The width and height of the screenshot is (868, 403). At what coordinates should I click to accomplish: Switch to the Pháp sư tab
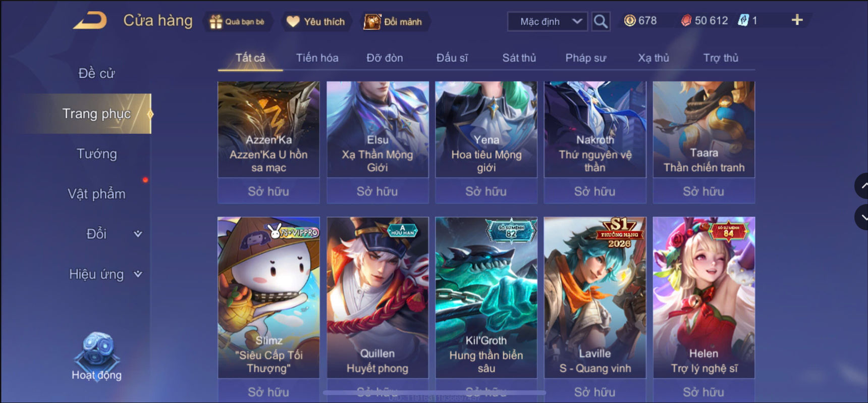tap(585, 58)
